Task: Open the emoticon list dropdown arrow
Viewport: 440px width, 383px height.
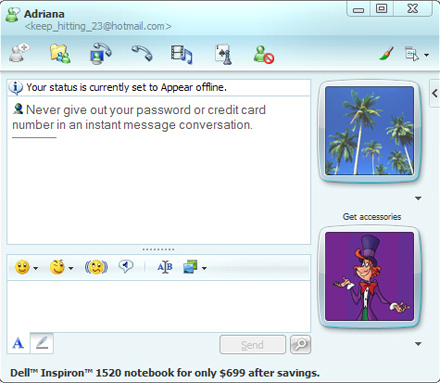Action: [x=36, y=268]
